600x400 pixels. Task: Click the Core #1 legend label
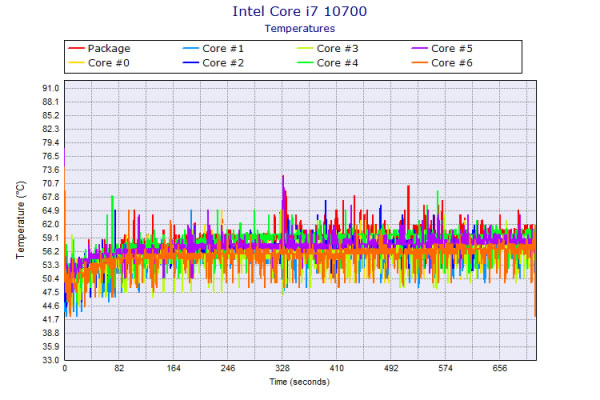[223, 49]
